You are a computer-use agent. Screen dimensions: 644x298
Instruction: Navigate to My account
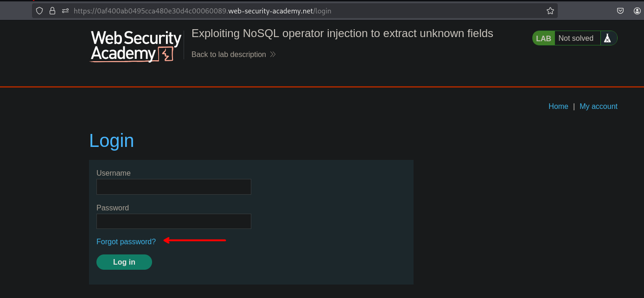tap(598, 107)
